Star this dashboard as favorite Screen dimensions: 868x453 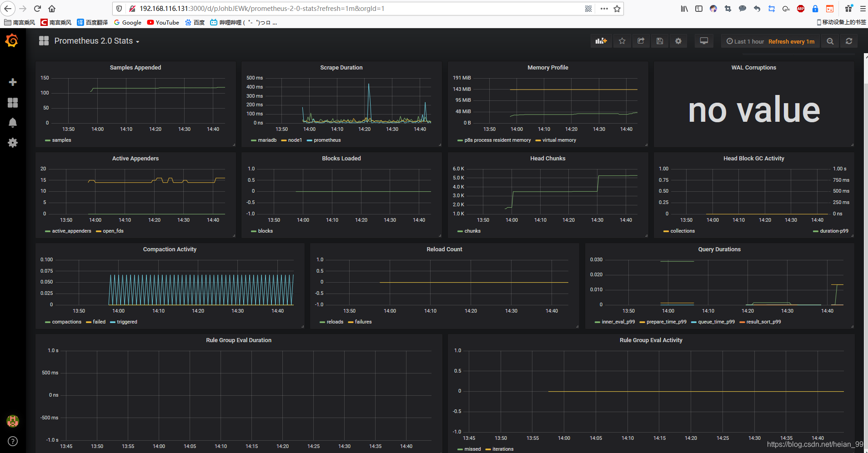(622, 41)
